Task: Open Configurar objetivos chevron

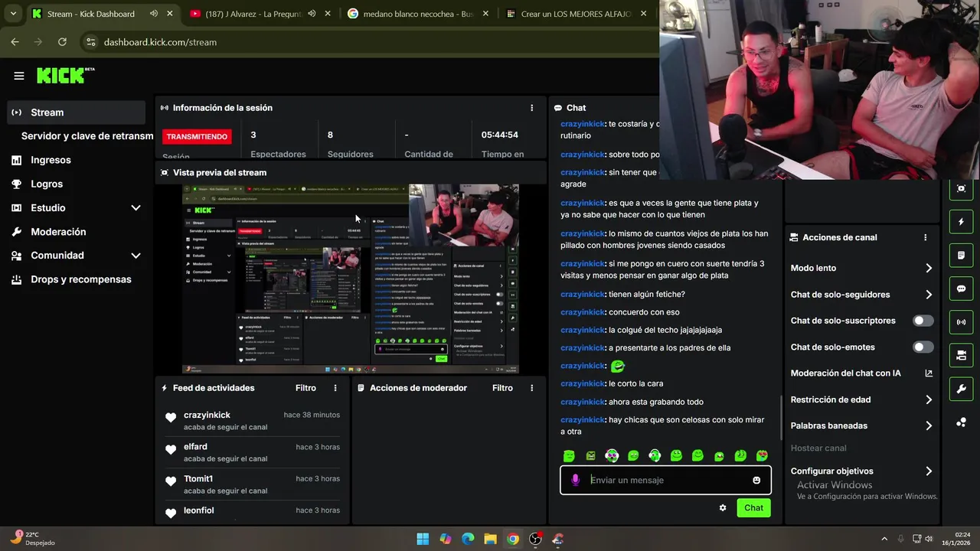Action: coord(929,471)
